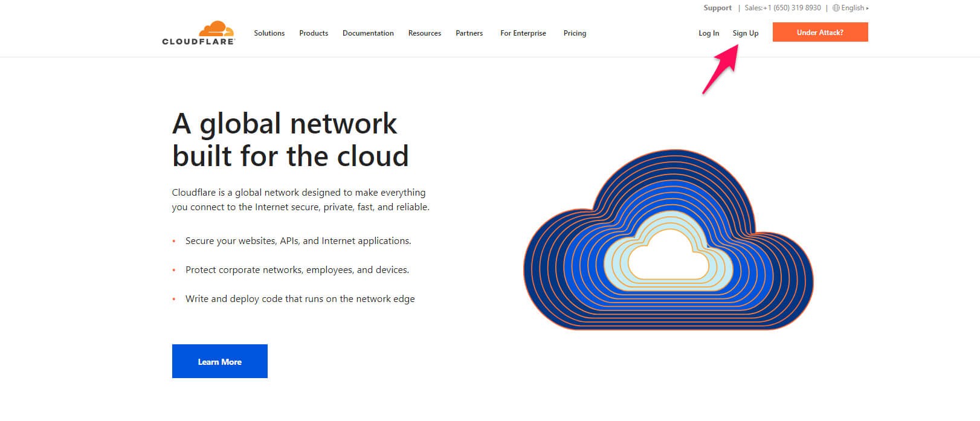
Task: Open the Documentation menu
Action: pyautogui.click(x=368, y=33)
